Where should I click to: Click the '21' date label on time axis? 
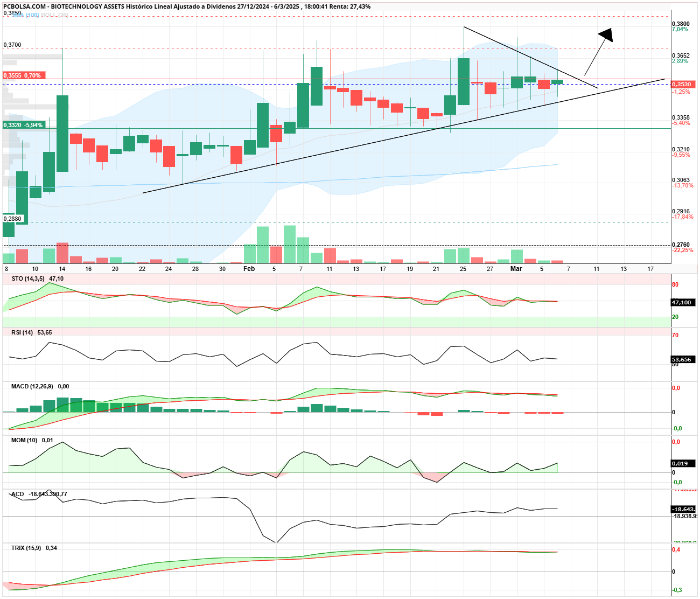[436, 269]
